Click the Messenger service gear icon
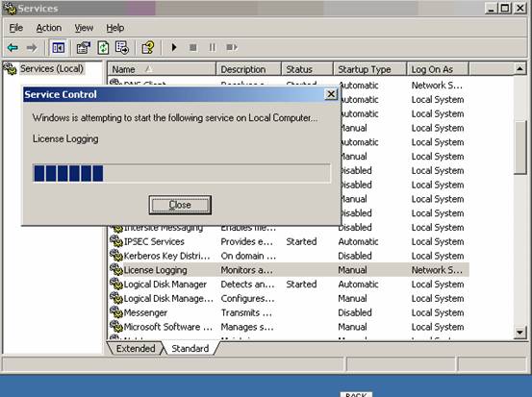This screenshot has height=397, width=532. (x=116, y=312)
